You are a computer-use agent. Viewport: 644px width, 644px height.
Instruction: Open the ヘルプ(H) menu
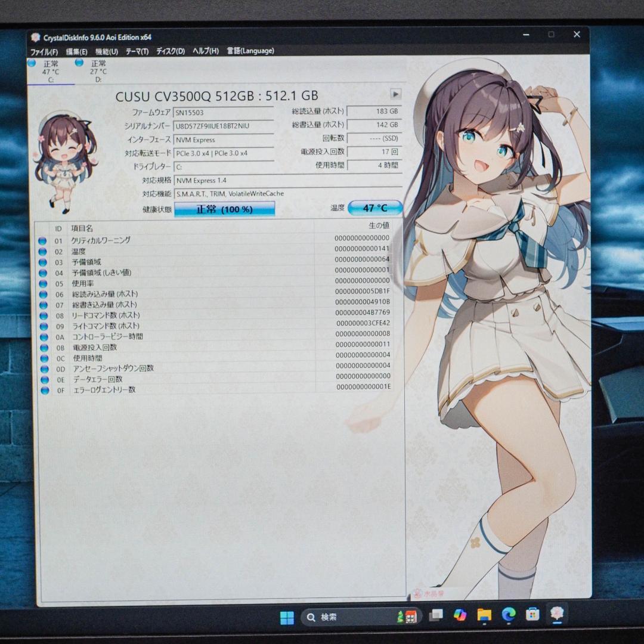205,51
